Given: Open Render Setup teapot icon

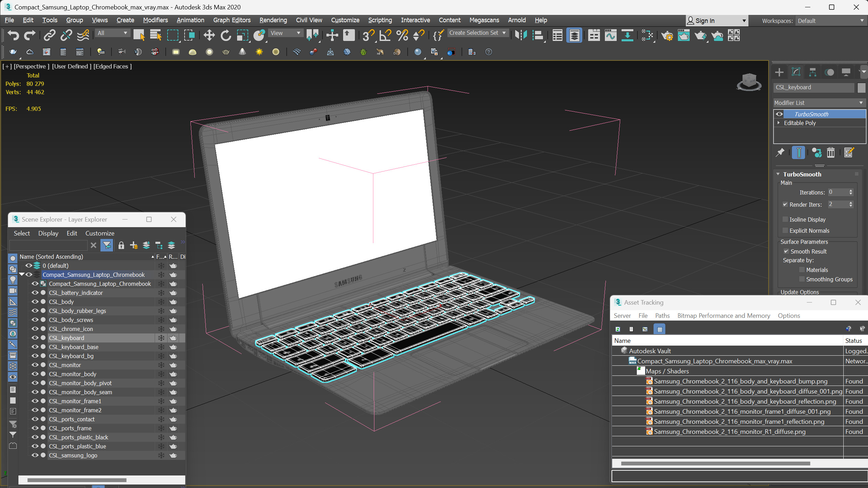Looking at the screenshot, I should pyautogui.click(x=667, y=35).
